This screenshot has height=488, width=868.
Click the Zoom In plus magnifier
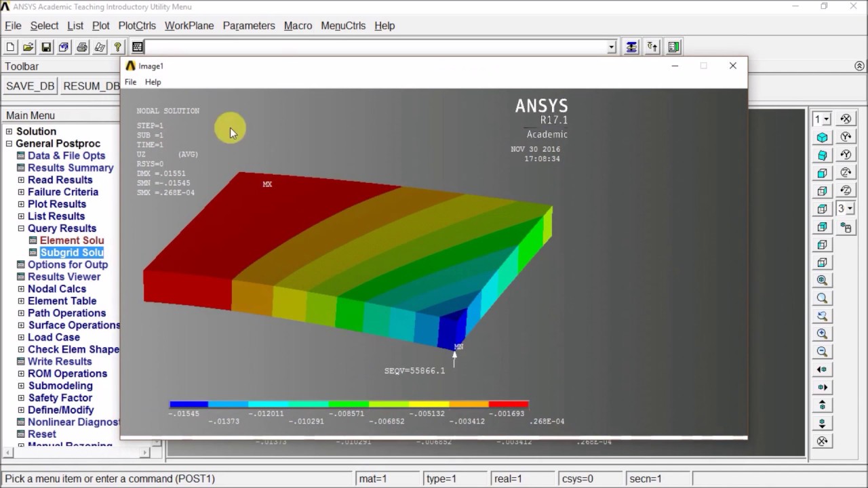[x=823, y=333]
